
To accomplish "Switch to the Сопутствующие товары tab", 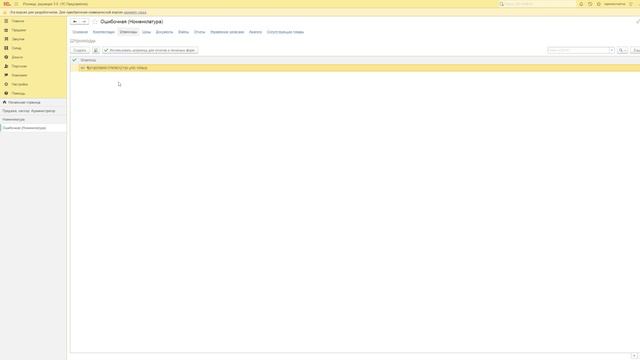I will coord(285,32).
